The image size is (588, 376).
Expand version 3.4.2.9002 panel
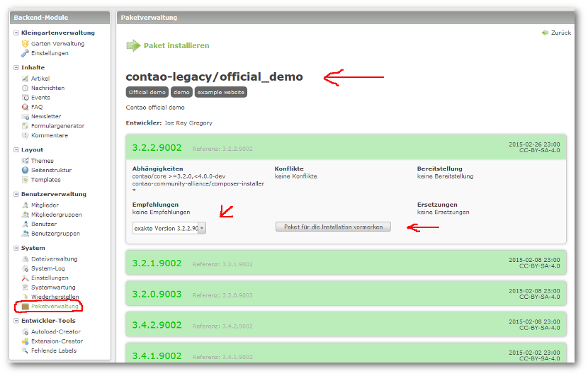point(346,325)
